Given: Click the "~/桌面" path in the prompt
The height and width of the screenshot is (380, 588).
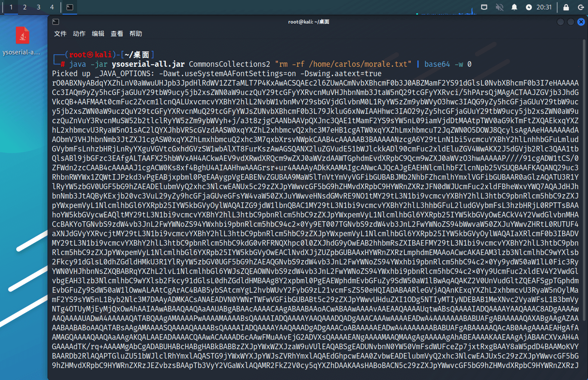Looking at the screenshot, I should pyautogui.click(x=137, y=54).
